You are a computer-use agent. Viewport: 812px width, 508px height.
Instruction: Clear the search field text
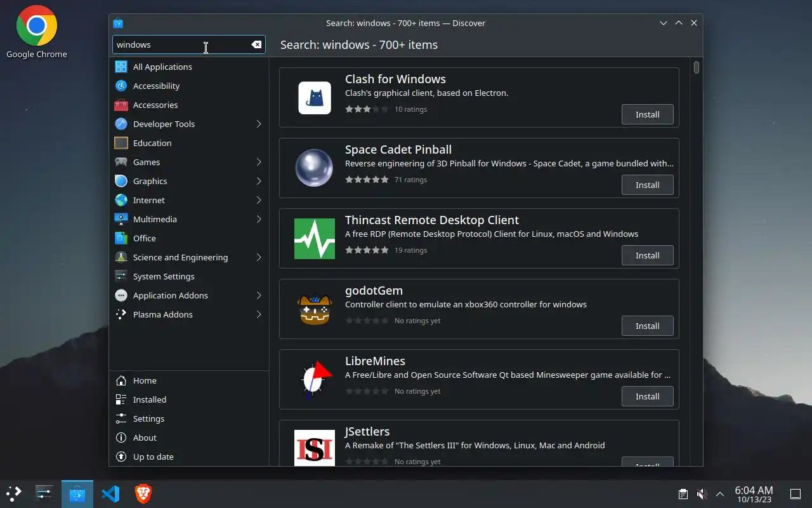click(x=256, y=44)
